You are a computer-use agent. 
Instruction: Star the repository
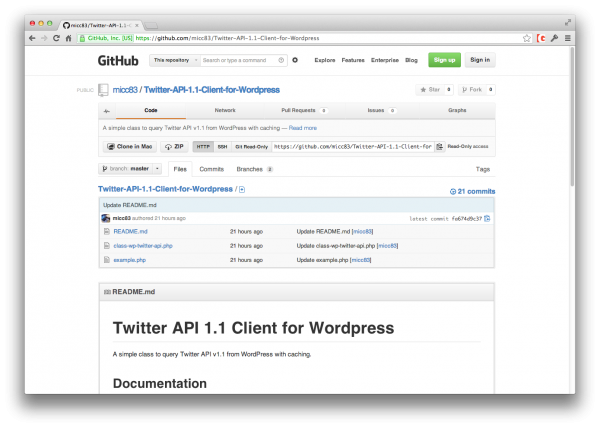pos(430,90)
